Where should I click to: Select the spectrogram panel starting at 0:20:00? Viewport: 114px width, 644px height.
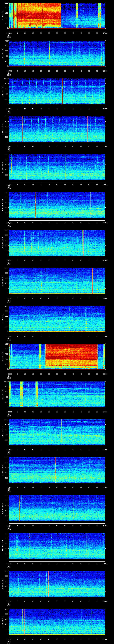coord(57,167)
